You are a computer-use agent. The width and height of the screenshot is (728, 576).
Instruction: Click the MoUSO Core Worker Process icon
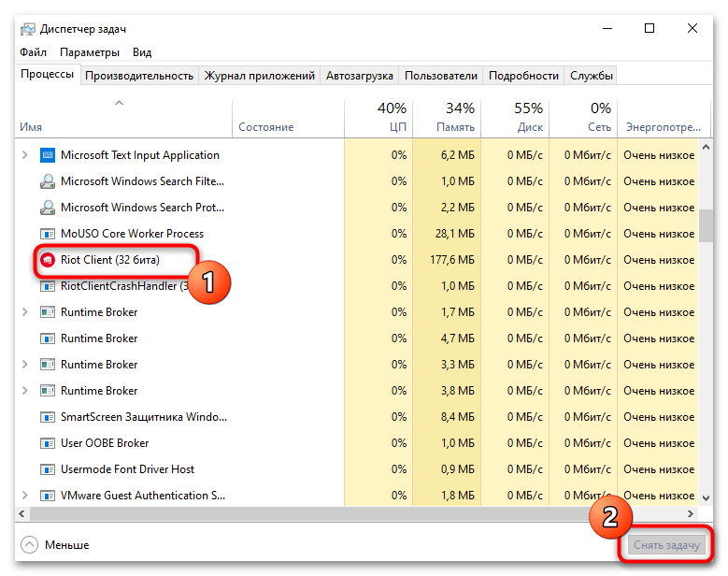(48, 234)
